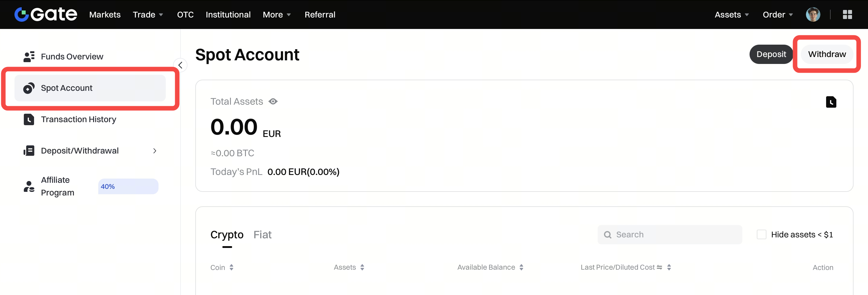Click the Funds Overview sidebar icon
The height and width of the screenshot is (295, 868).
point(29,57)
